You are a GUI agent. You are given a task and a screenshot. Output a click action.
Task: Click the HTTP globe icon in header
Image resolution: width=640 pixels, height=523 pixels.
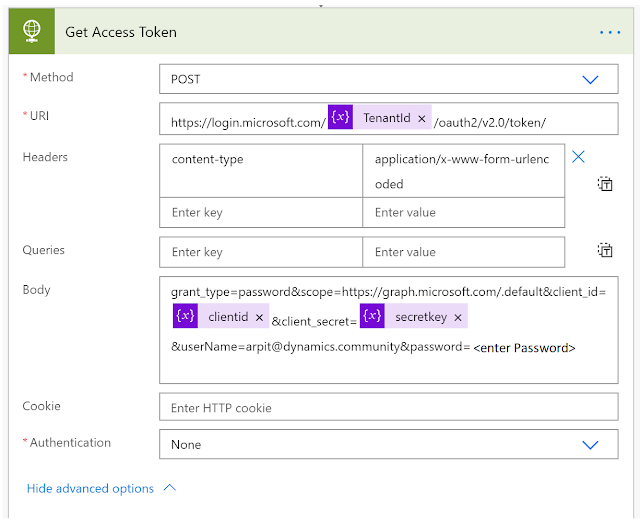tap(31, 31)
